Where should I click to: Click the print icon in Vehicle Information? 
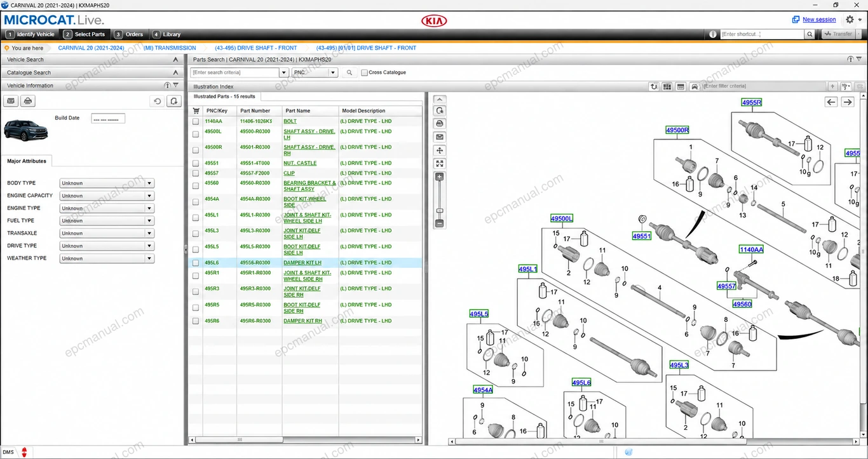pyautogui.click(x=27, y=101)
